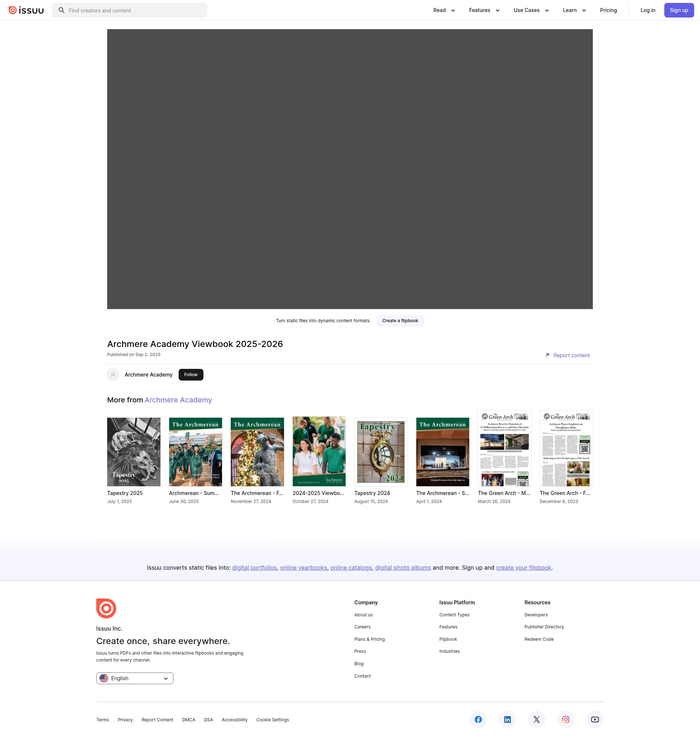Follow Archmere Academy
This screenshot has height=737, width=700.
coord(191,374)
